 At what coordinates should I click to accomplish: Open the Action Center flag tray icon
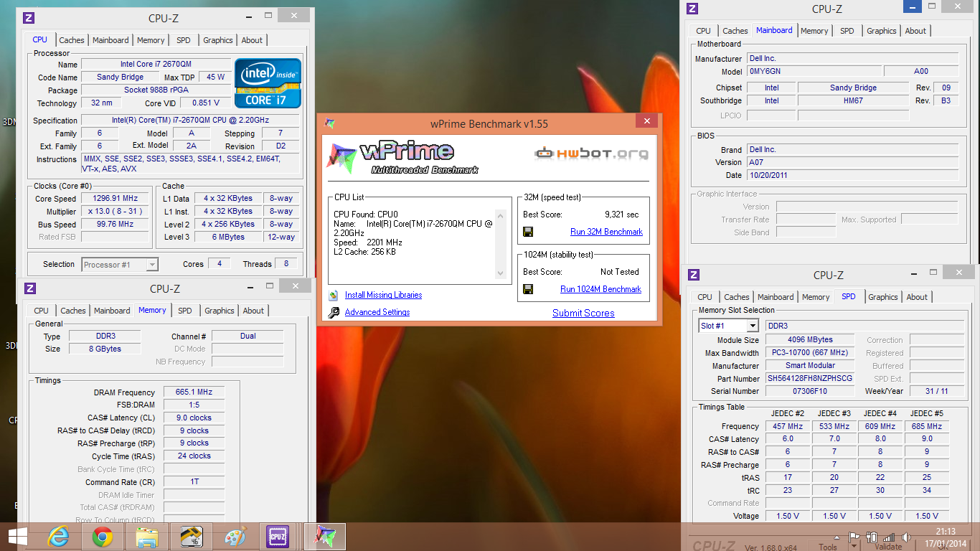(854, 537)
